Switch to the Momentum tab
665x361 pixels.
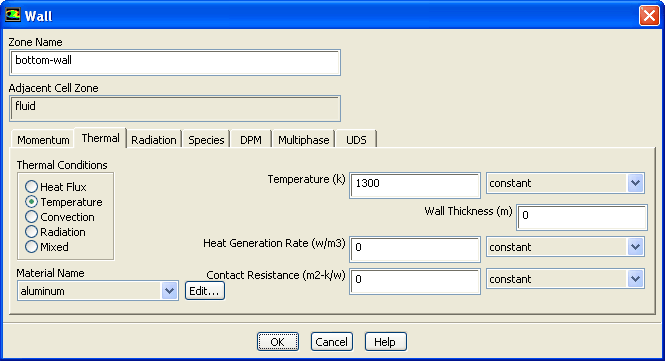tap(43, 140)
